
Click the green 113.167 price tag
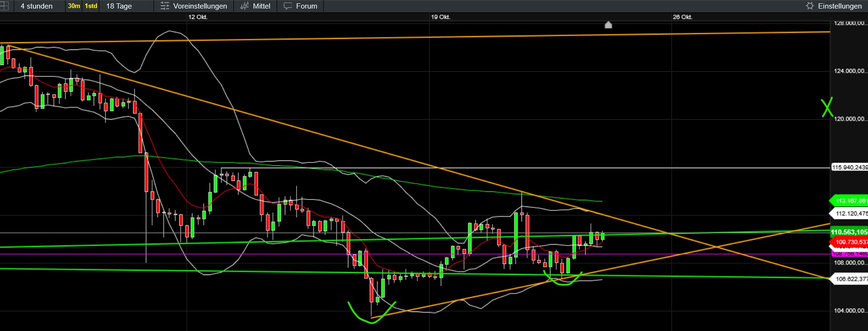[849, 201]
